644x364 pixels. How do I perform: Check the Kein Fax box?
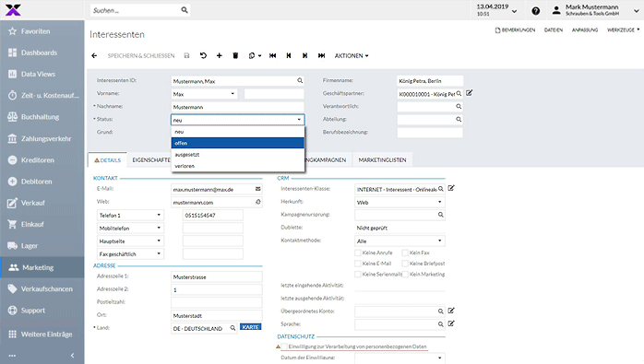coord(405,252)
